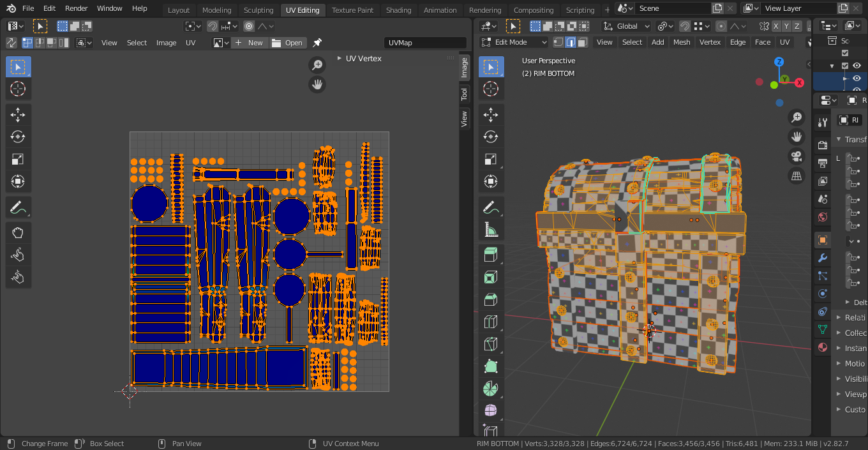Image resolution: width=868 pixels, height=450 pixels.
Task: Select the Rotate tool in UV editor
Action: 18,137
